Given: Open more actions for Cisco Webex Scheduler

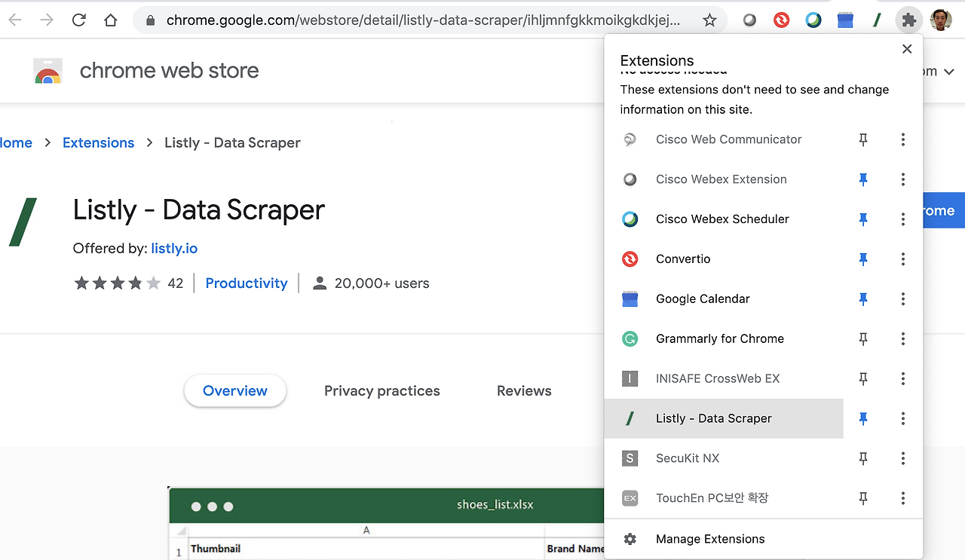Looking at the screenshot, I should (902, 219).
